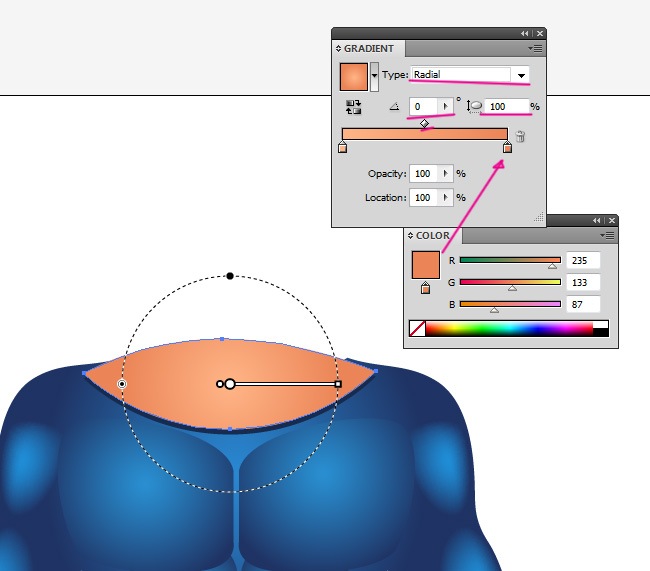Open the Location value arrow
This screenshot has height=571, width=650.
[446, 197]
